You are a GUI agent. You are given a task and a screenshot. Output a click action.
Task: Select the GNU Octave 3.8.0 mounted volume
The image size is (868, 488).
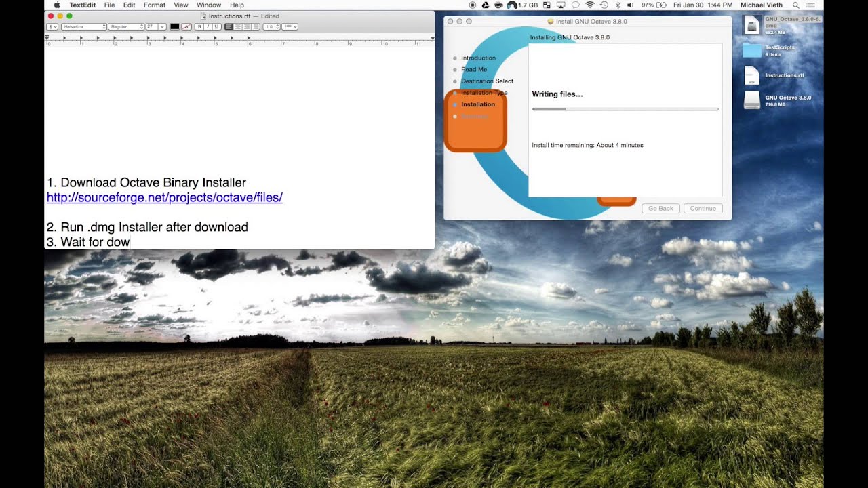[752, 100]
